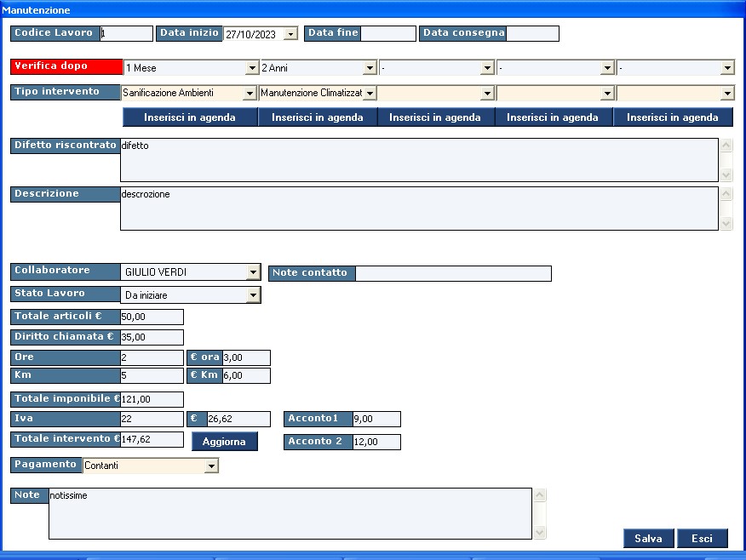The image size is (746, 560).
Task: Click the Acconto 2 input field
Action: (x=376, y=442)
